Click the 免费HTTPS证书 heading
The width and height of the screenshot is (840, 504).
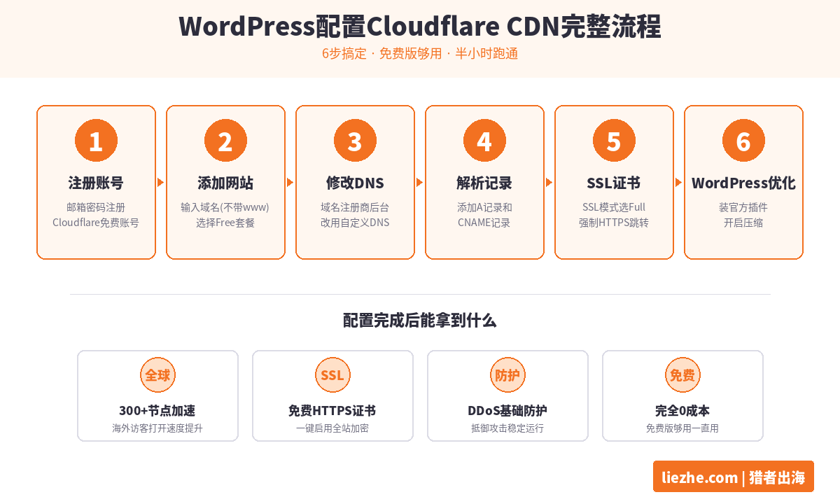coord(332,411)
